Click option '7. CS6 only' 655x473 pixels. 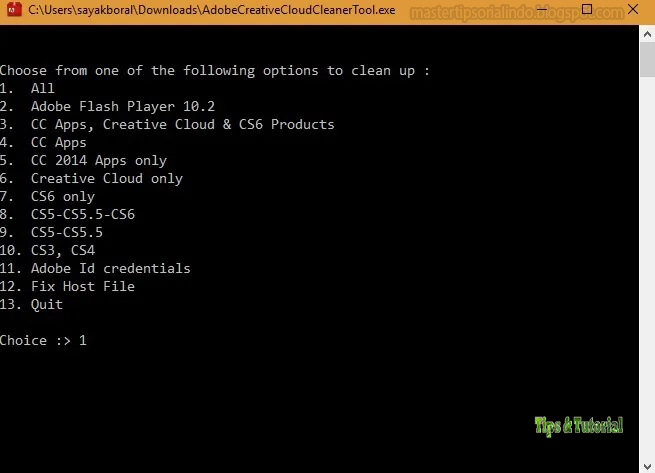click(48, 196)
